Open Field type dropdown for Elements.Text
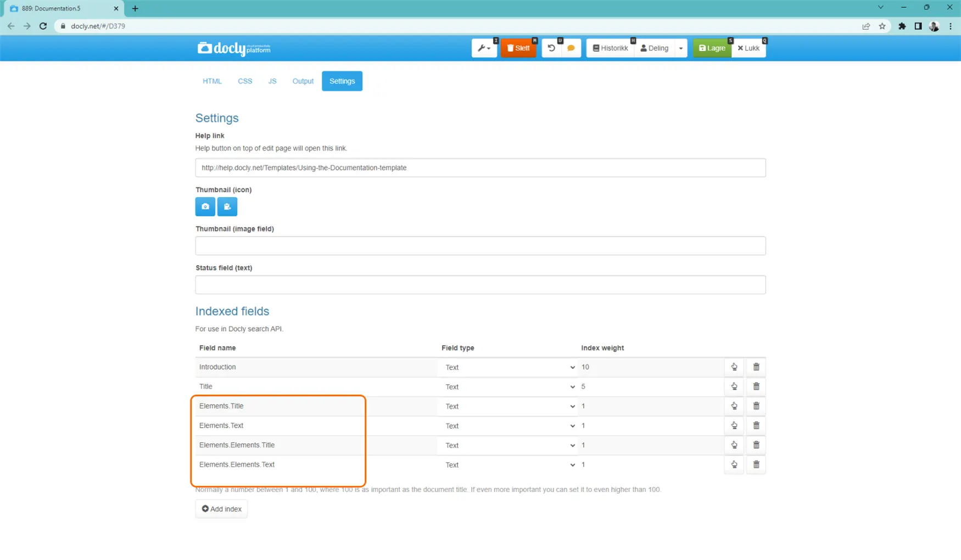This screenshot has height=560, width=961. tap(509, 425)
